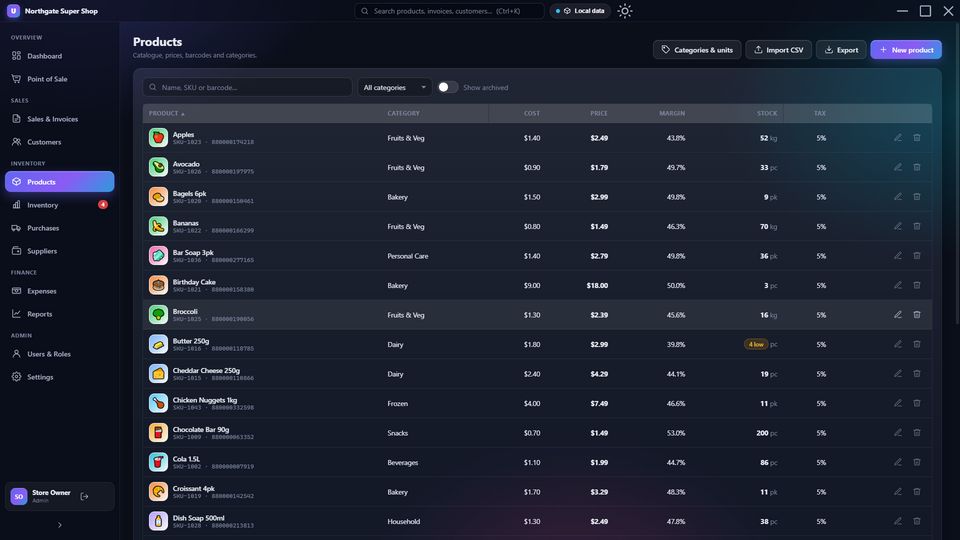Viewport: 960px width, 540px height.
Task: Click the global search products, invoices field
Action: (449, 11)
